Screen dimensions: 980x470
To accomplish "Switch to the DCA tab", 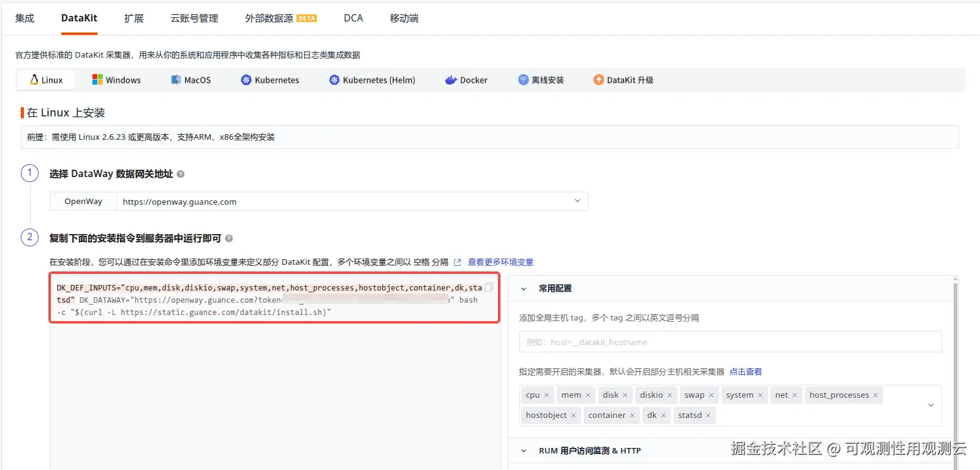I will point(353,18).
